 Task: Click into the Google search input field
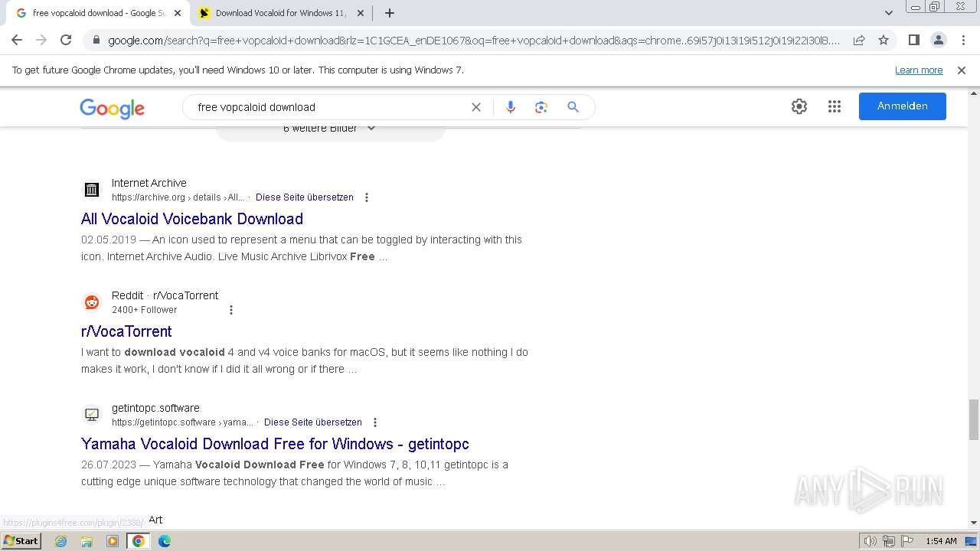coord(329,107)
